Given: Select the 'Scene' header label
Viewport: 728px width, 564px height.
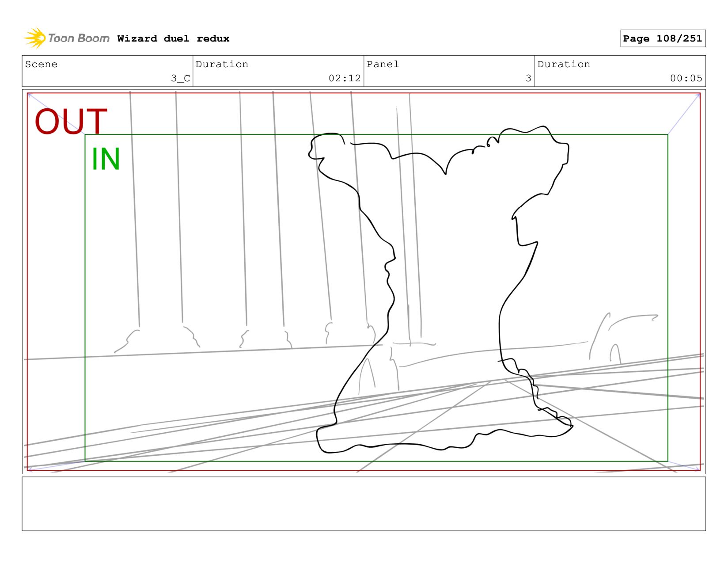Looking at the screenshot, I should tap(41, 64).
